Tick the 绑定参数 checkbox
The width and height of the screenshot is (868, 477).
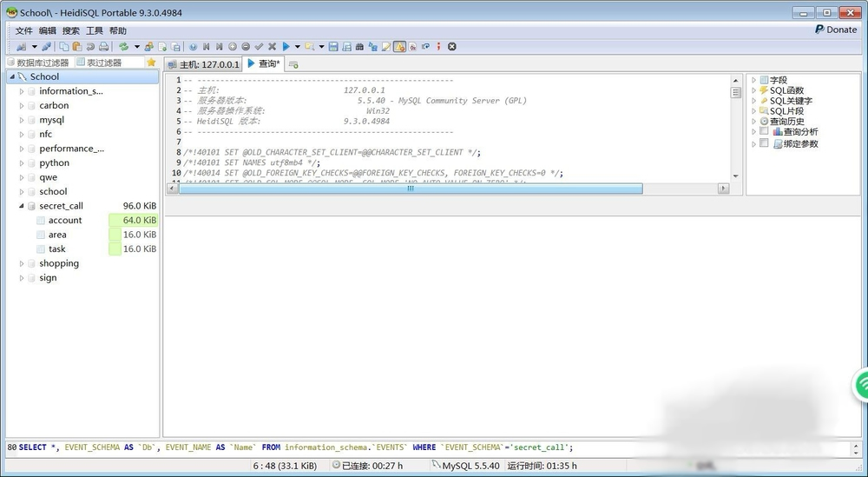[764, 144]
